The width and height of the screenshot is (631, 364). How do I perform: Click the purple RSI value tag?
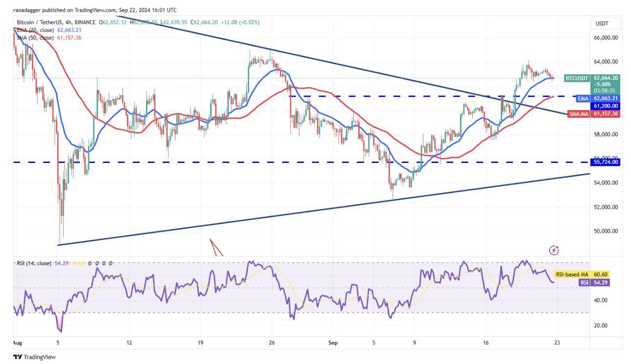pos(584,282)
